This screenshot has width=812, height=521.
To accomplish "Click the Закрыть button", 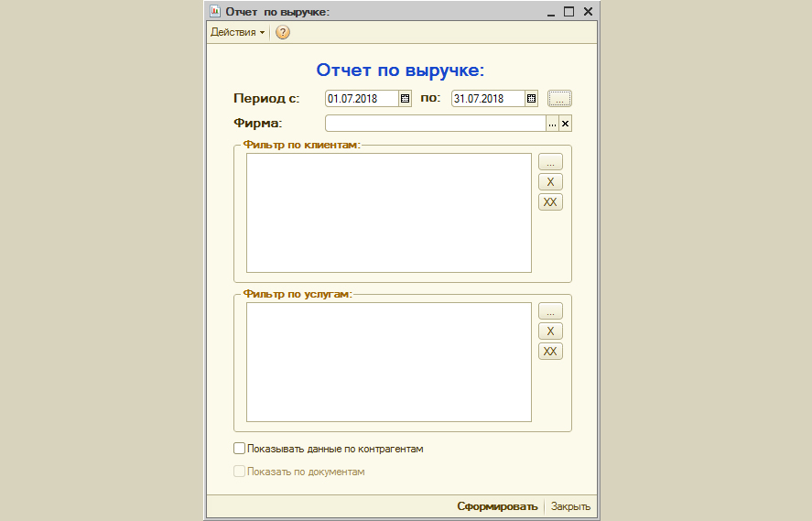I will pyautogui.click(x=570, y=506).
